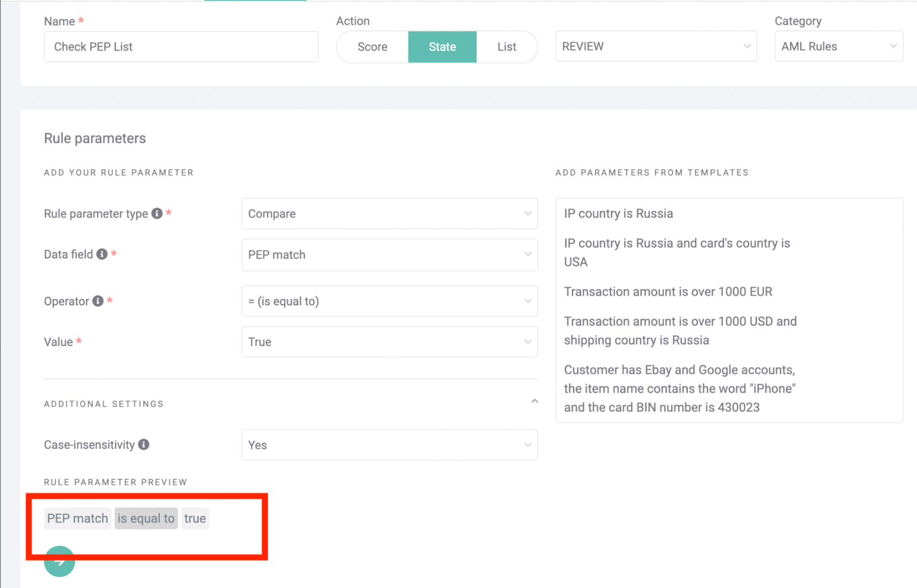Apply the 'IP country is Russia' template

(618, 213)
